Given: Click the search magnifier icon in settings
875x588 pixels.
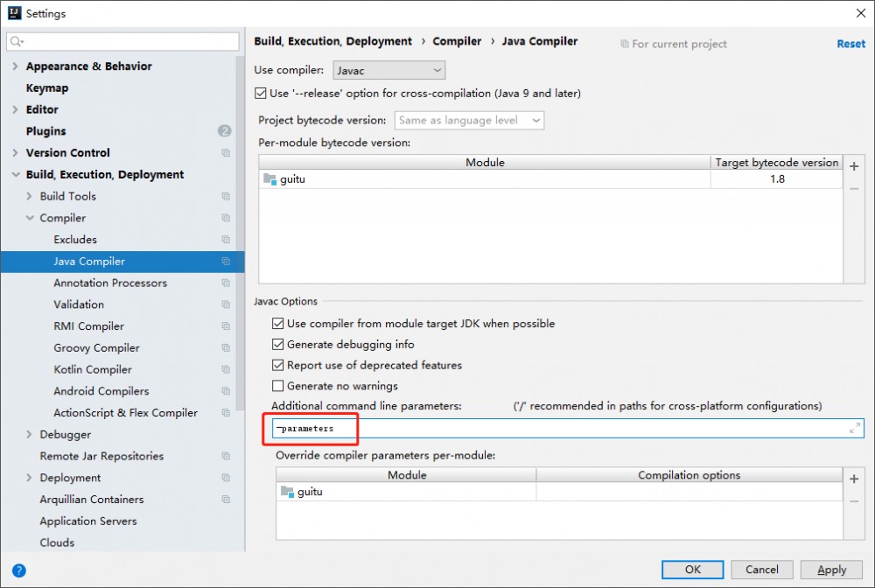Looking at the screenshot, I should 16,41.
